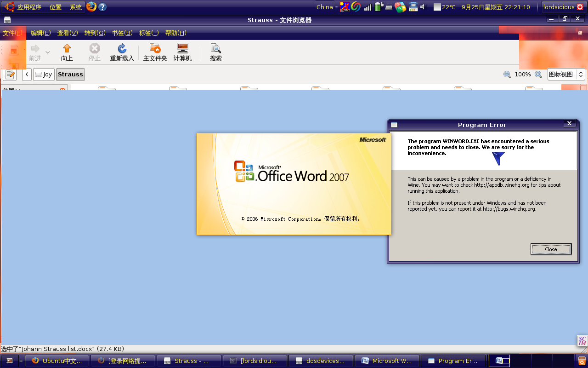Open the forward history dropdown arrow

tap(48, 52)
